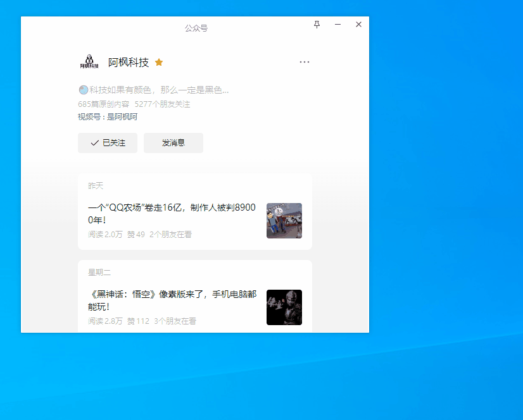Click the 685篇原创内容 label
Image resolution: width=523 pixels, height=420 pixels.
pyautogui.click(x=100, y=104)
